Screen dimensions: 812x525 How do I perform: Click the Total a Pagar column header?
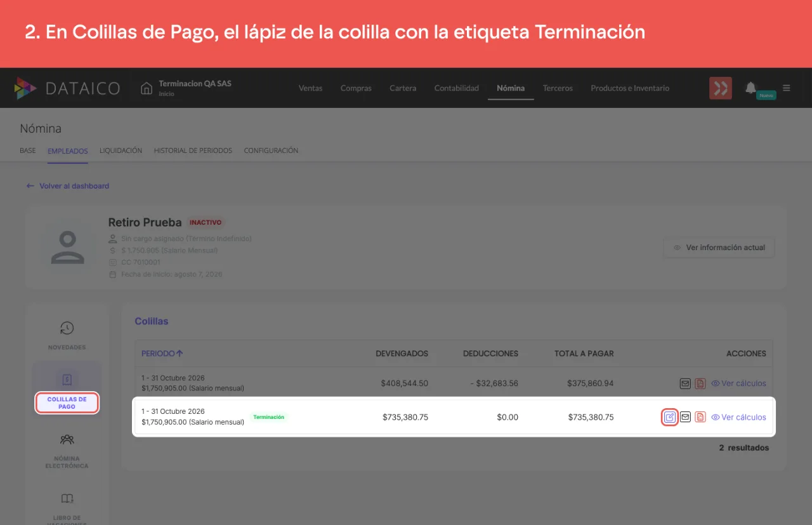point(584,354)
